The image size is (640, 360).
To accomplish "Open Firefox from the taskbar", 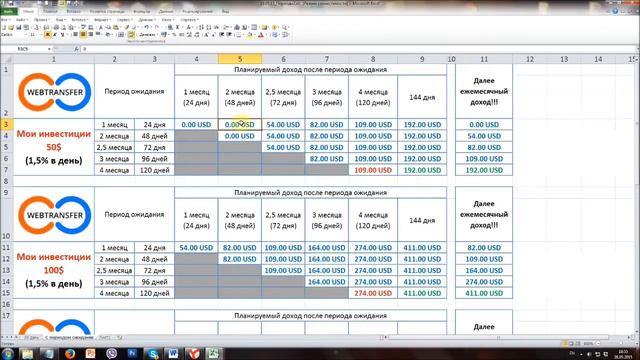I will 70,353.
